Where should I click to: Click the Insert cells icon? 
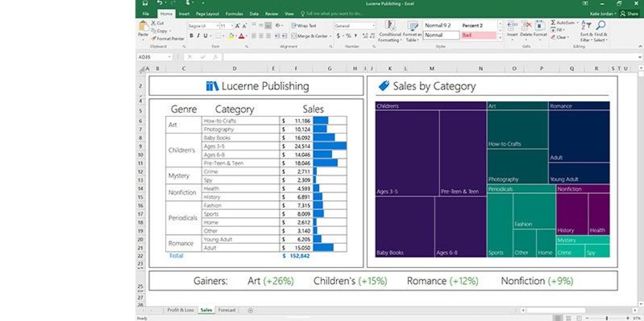click(x=512, y=26)
